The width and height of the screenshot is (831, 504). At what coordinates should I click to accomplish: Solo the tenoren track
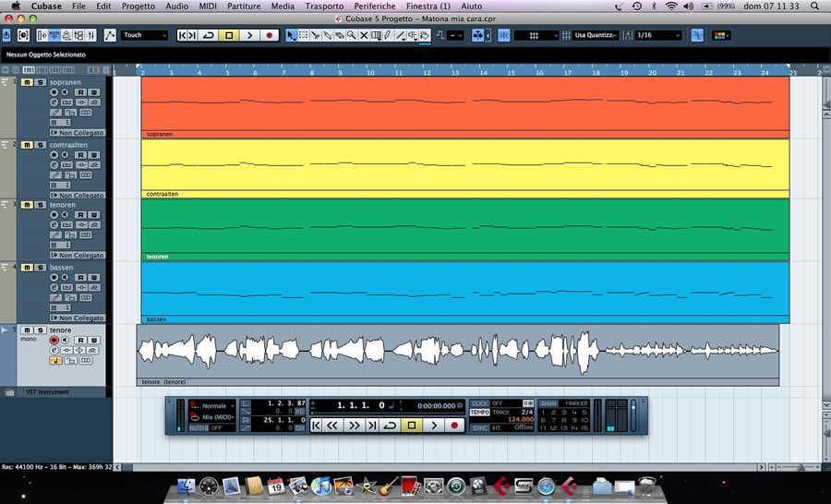pos(41,205)
